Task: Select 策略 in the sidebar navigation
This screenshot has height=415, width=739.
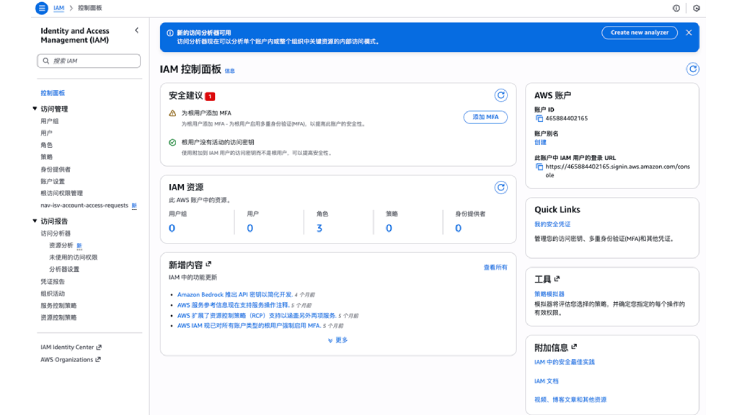Action: pyautogui.click(x=46, y=157)
